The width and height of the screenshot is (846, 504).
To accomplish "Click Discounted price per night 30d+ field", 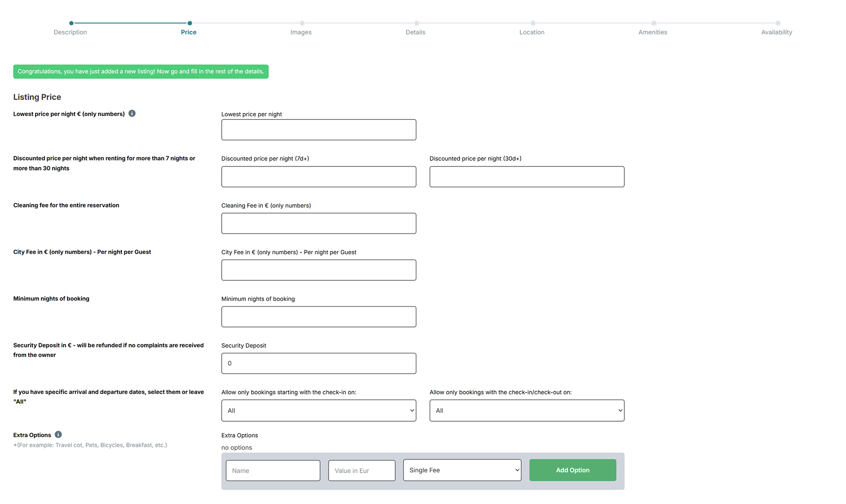I will pos(527,177).
